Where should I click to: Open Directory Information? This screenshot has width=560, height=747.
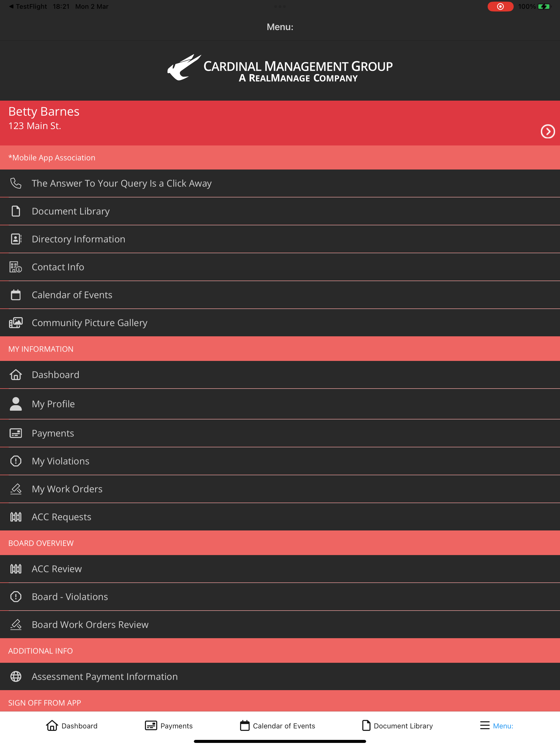pyautogui.click(x=280, y=239)
